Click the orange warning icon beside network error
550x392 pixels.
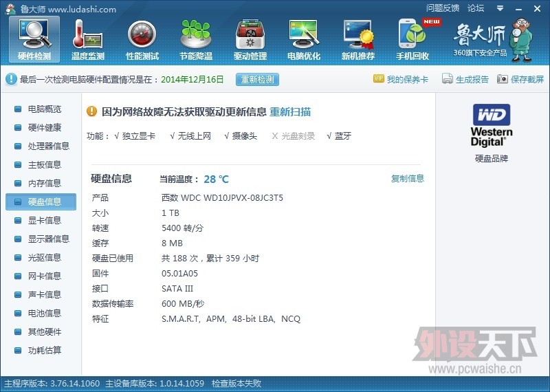pyautogui.click(x=91, y=111)
